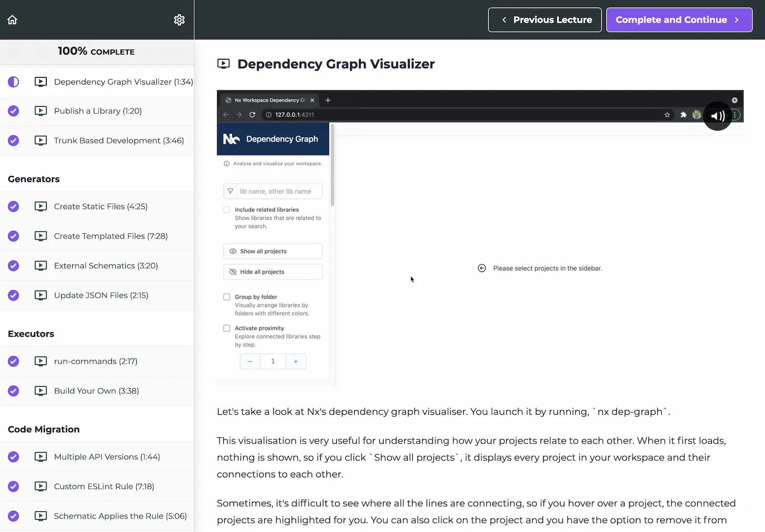Click the lib name filter input field

click(279, 191)
